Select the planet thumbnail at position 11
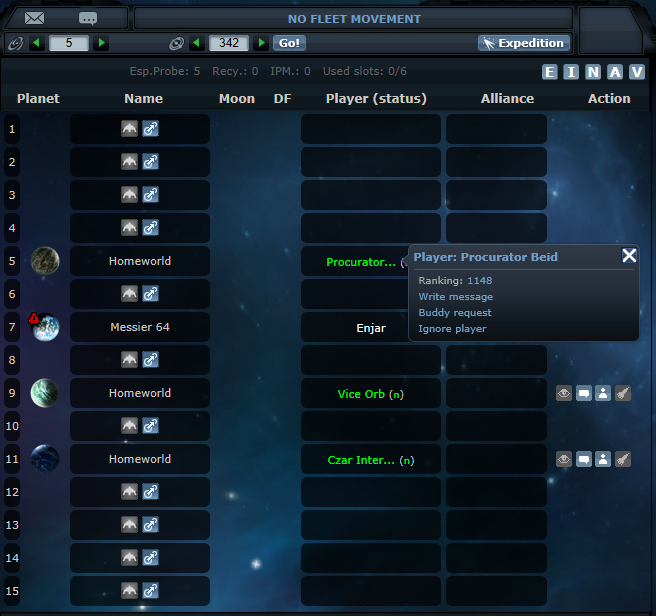 [45, 459]
